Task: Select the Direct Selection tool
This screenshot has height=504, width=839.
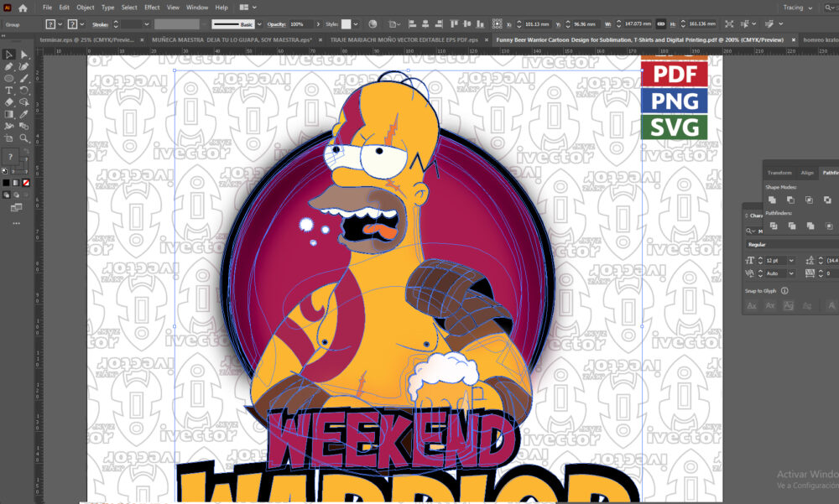Action: [x=23, y=55]
